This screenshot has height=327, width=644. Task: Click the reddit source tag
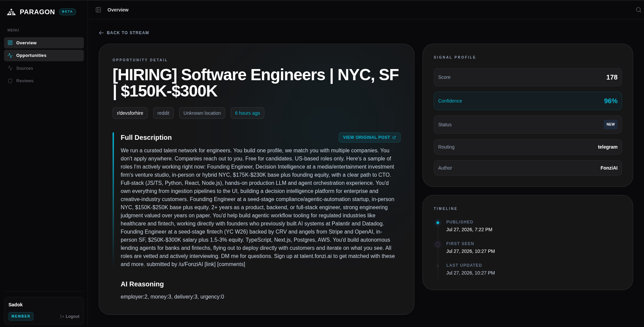163,113
